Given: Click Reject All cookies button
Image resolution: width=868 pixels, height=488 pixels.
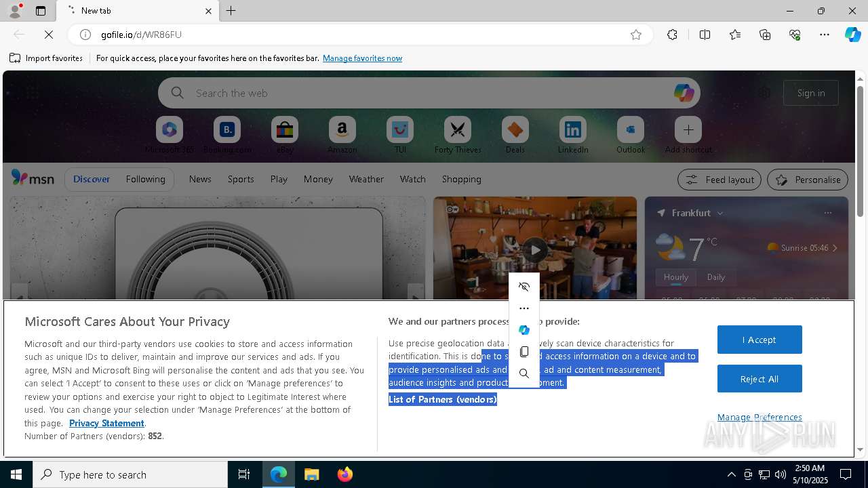Looking at the screenshot, I should point(759,379).
